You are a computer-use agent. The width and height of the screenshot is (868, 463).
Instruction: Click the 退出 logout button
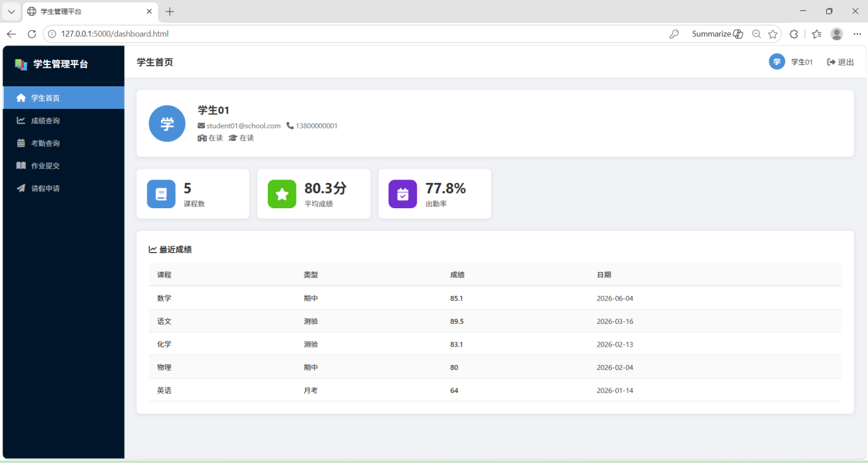(x=841, y=62)
